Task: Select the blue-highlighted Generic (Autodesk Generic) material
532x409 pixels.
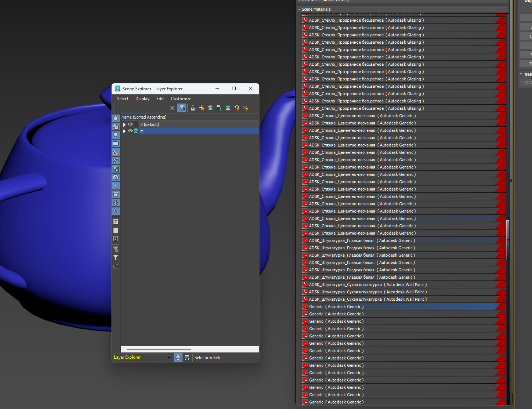Action: pyautogui.click(x=403, y=307)
